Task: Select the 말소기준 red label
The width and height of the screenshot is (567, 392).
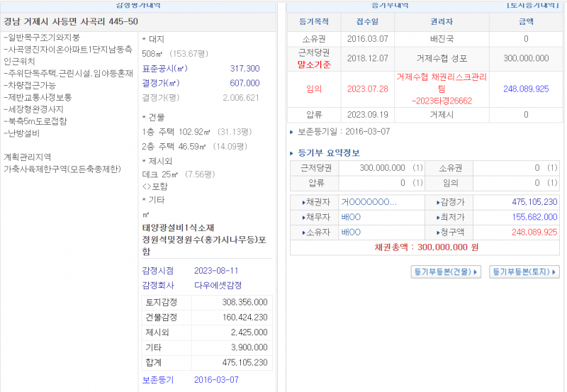Action: pos(314,65)
